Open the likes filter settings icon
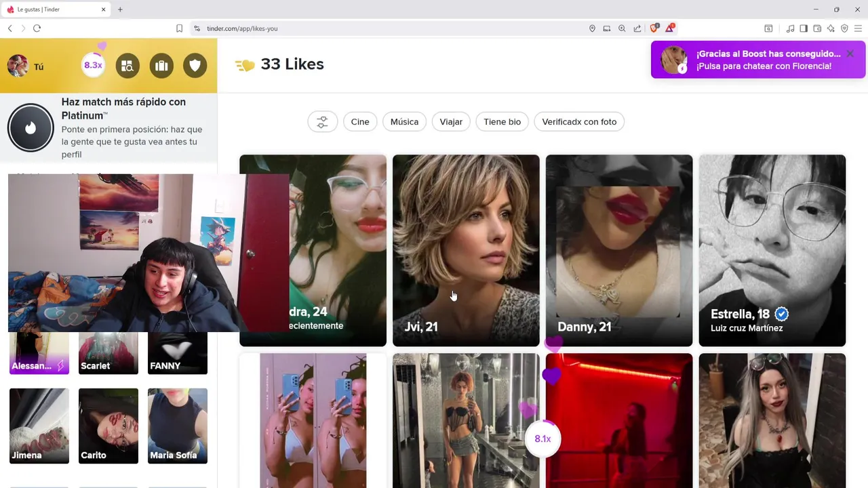This screenshot has height=488, width=868. pyautogui.click(x=322, y=122)
